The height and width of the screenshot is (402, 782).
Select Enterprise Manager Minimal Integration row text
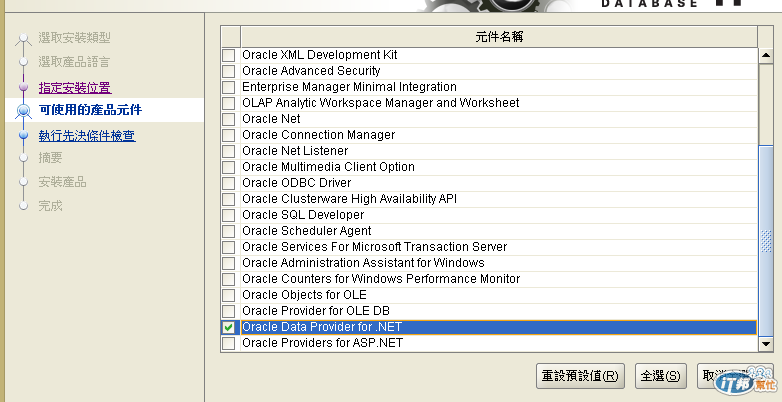(x=349, y=87)
